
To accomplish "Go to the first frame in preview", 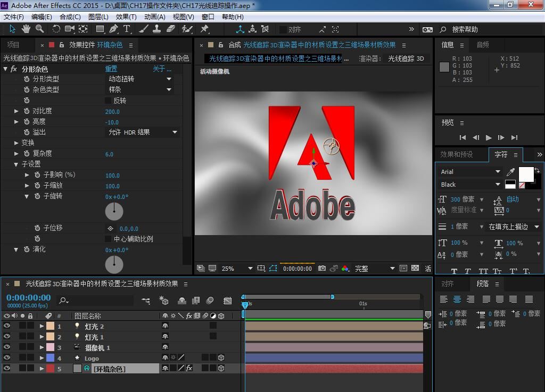I will (463, 138).
